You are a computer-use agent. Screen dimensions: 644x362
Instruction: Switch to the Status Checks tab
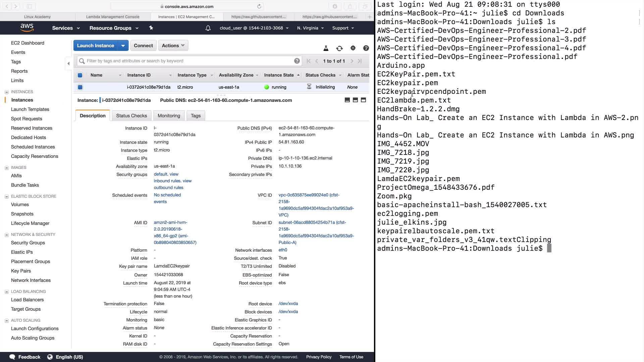pyautogui.click(x=131, y=116)
